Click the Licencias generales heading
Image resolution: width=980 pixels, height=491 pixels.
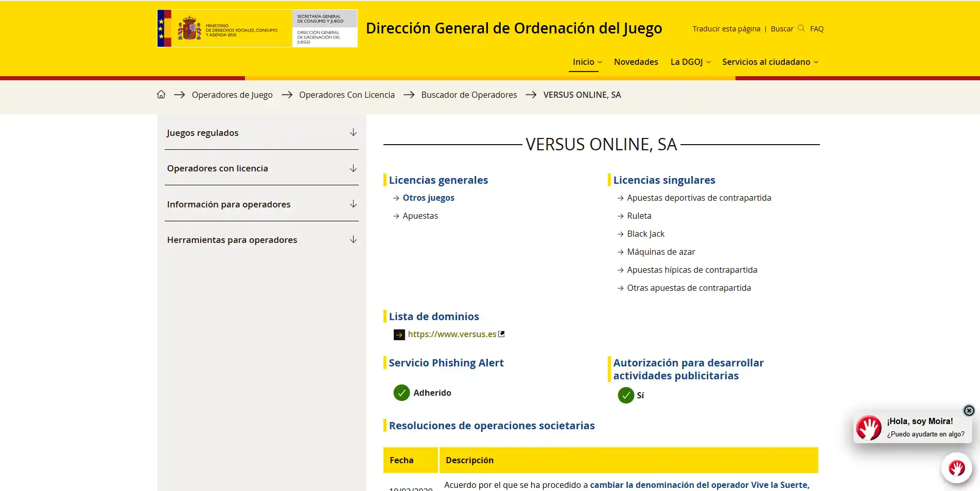point(438,180)
